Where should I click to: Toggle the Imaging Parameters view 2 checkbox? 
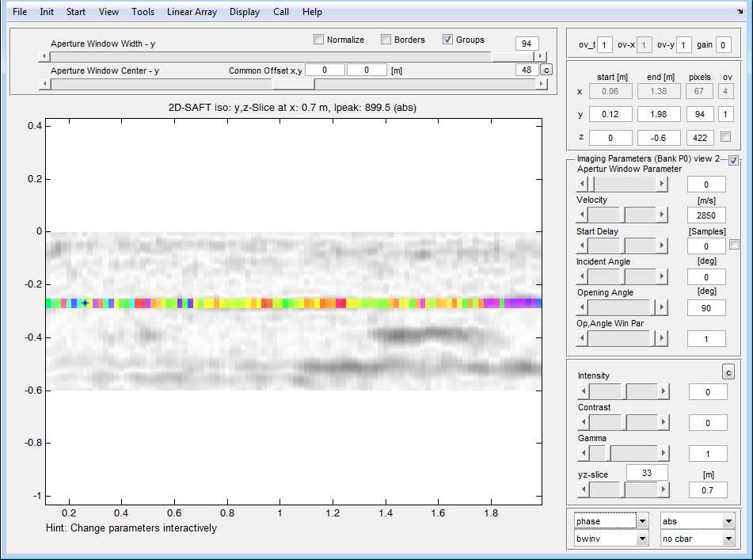pyautogui.click(x=733, y=161)
